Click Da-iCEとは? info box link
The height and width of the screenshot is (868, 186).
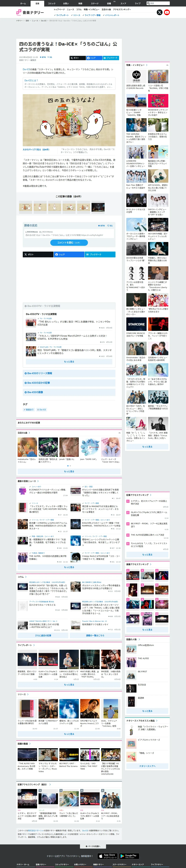[31, 81]
